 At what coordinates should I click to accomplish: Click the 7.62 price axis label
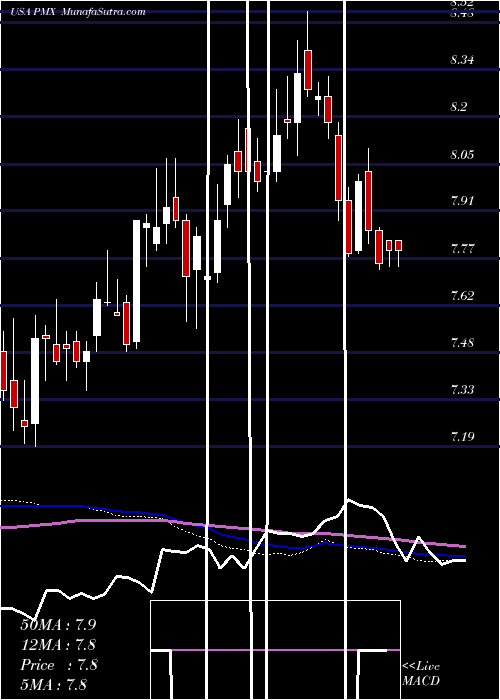pos(463,296)
